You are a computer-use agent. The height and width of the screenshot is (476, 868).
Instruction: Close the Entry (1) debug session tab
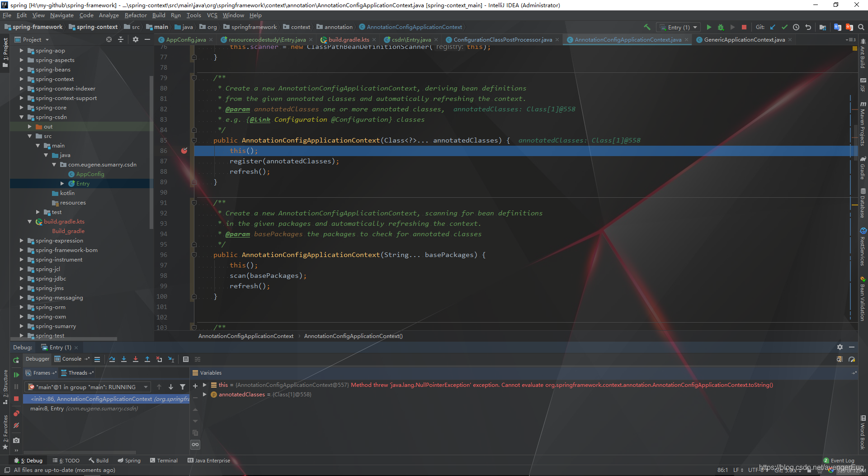click(76, 347)
